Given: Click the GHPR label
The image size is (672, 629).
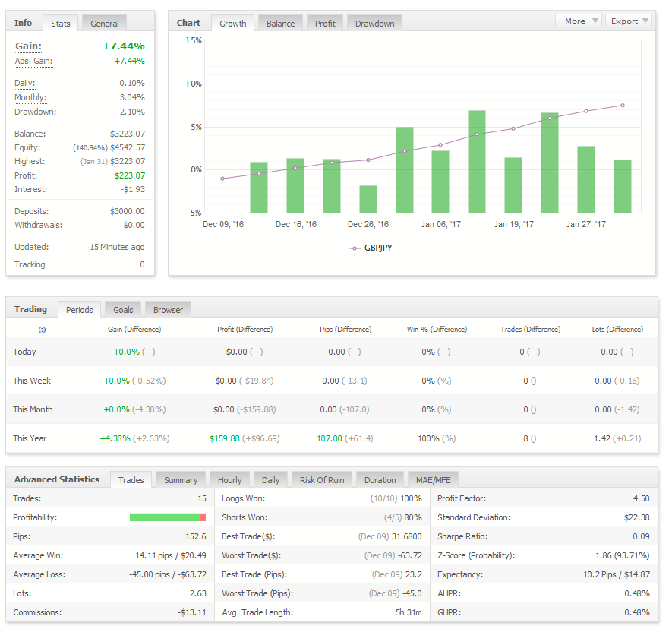Looking at the screenshot, I should tap(450, 612).
